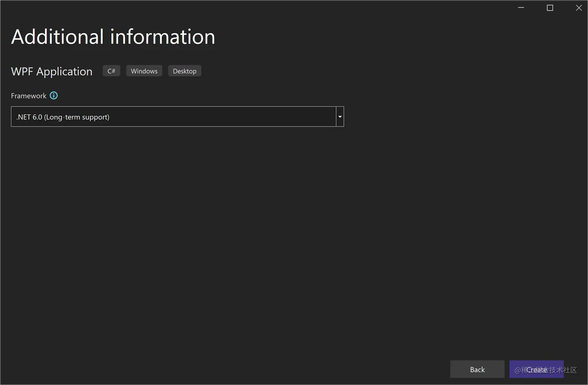Screen dimensions: 588x385
Task: Click the WPF Application heading
Action: pos(52,71)
